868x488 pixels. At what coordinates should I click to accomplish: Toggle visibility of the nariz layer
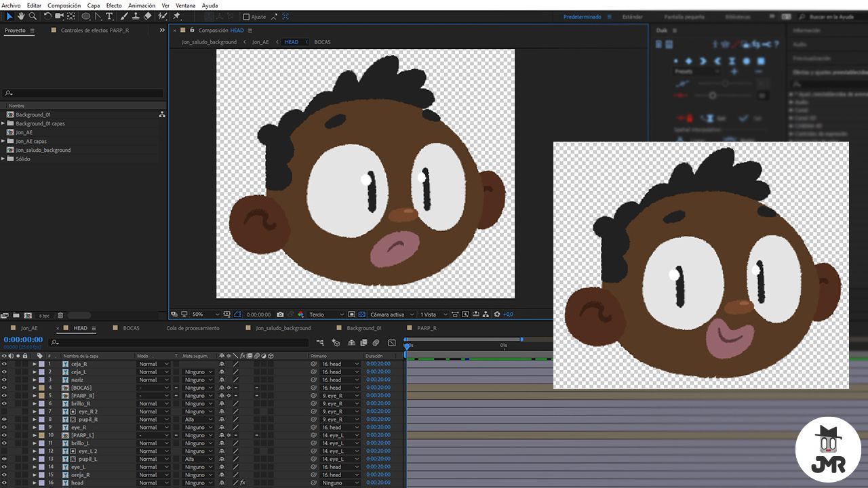coord(4,380)
